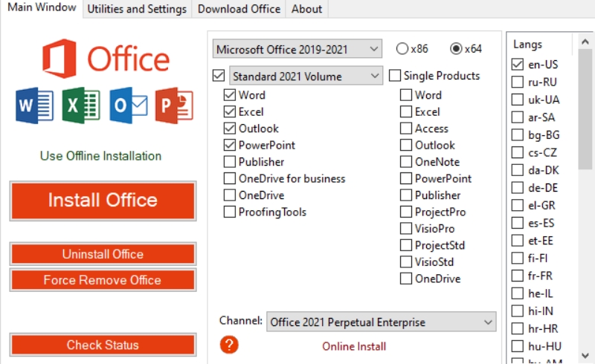Check Word under Single Products

point(406,95)
